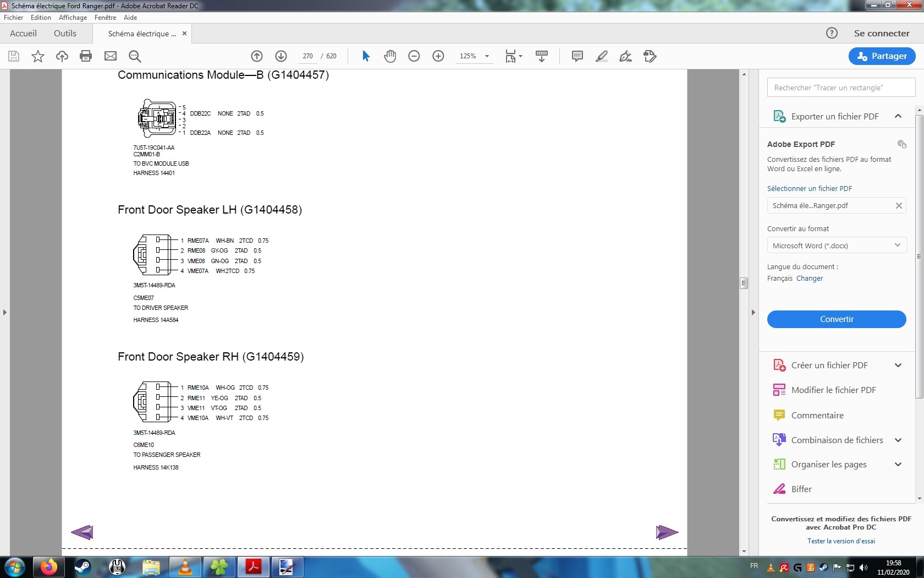Viewport: 924px width, 578px height.
Task: Open the Microsoft Word format dropdown
Action: coord(837,246)
